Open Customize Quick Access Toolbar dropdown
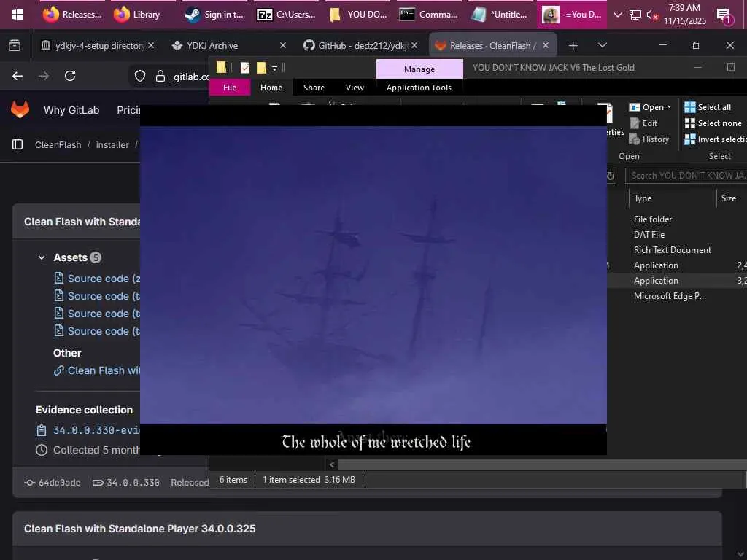This screenshot has height=560, width=747. [275, 69]
